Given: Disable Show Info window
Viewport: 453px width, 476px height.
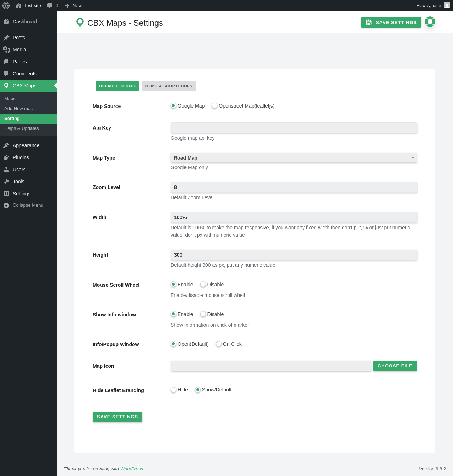Looking at the screenshot, I should pyautogui.click(x=203, y=314).
